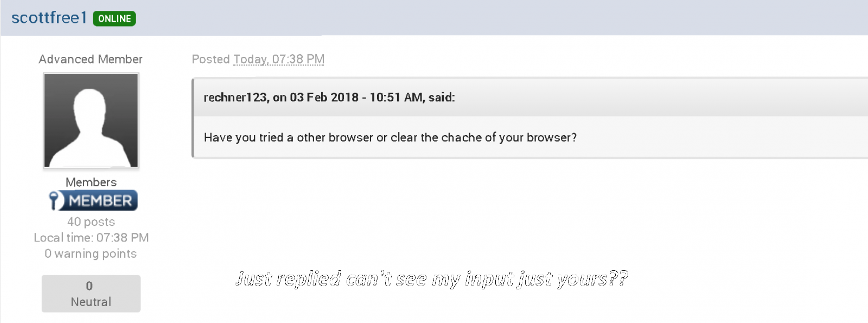868x323 pixels.
Task: Click the Today, 07:38 PM timestamp
Action: tap(279, 59)
